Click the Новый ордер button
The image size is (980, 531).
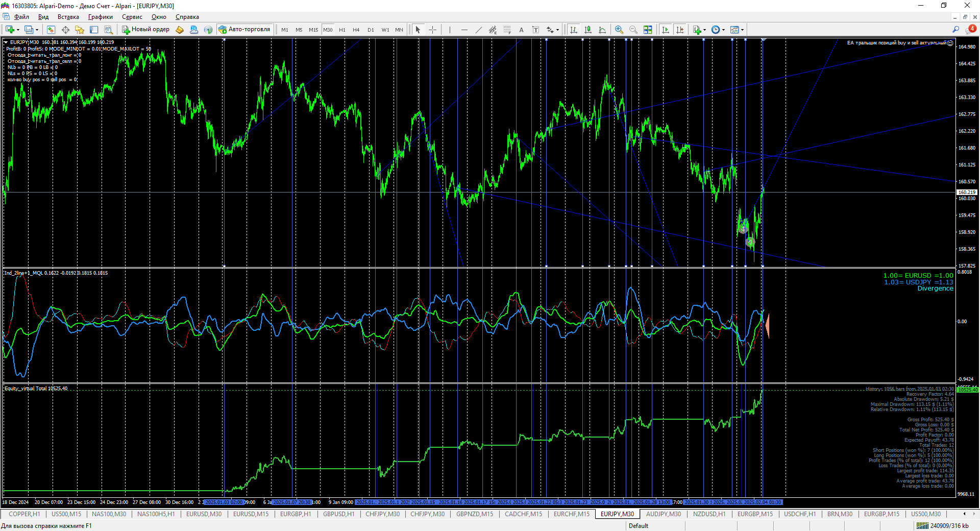point(146,30)
